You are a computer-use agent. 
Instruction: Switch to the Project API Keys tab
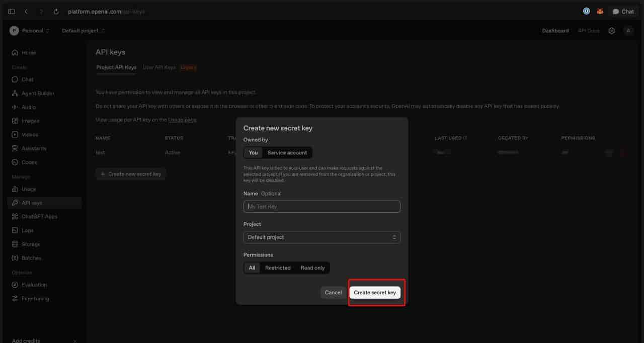pos(116,67)
